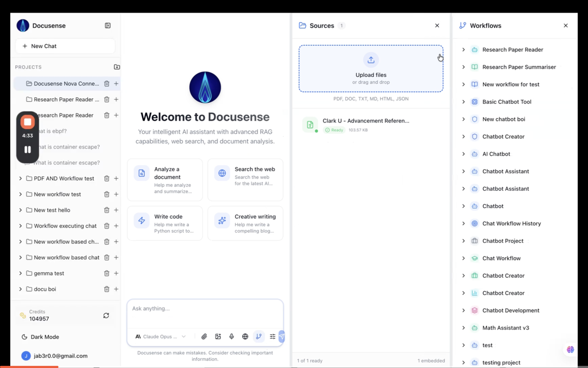Close the Workflows panel

pos(566,25)
